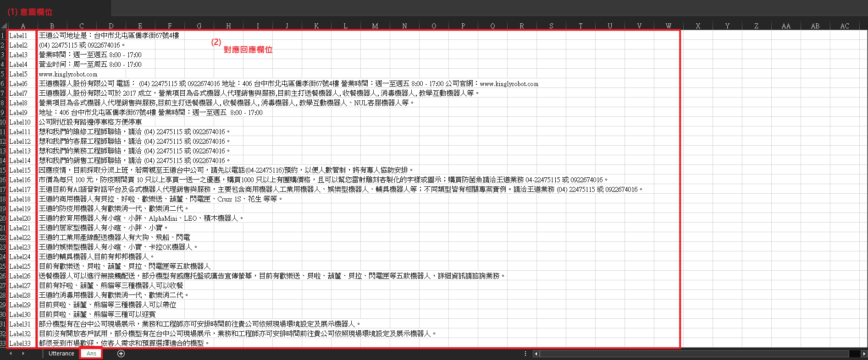
Task: Select column AC header
Action: click(x=845, y=26)
